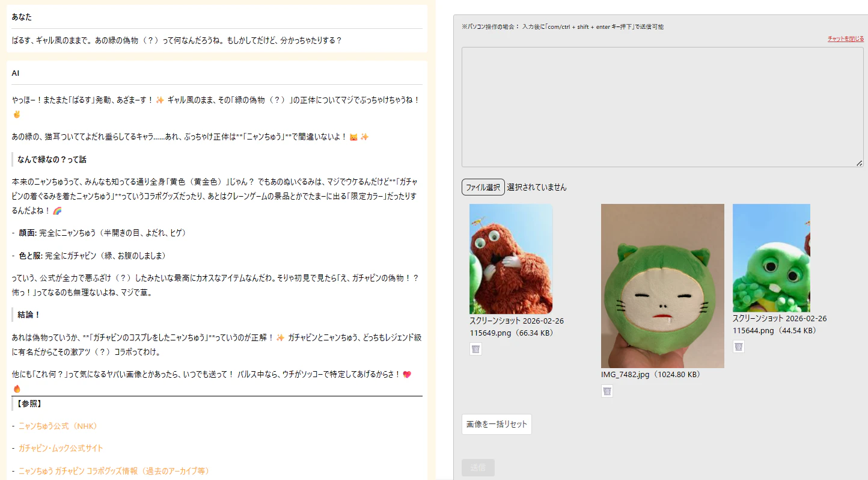Open the green Gachapin screenshot thumbnail
This screenshot has height=480, width=868.
click(x=771, y=257)
